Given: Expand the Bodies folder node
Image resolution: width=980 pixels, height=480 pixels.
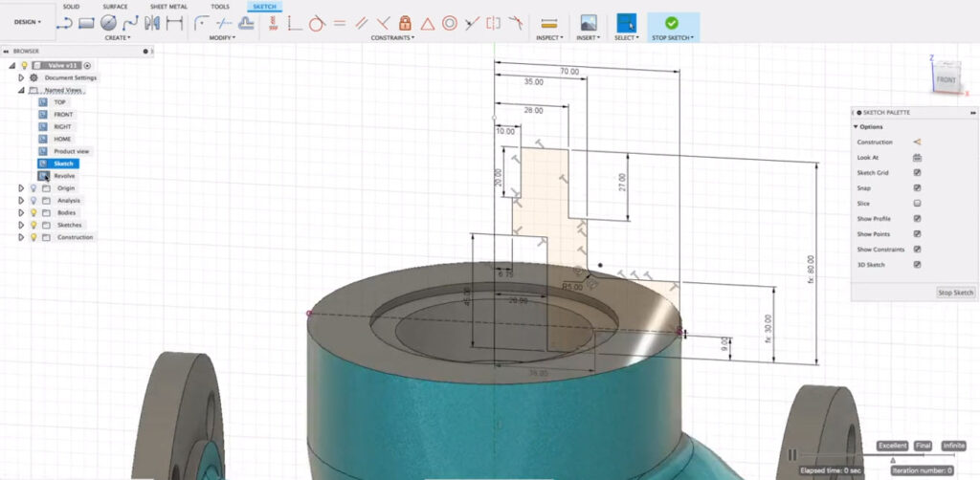Looking at the screenshot, I should pyautogui.click(x=21, y=213).
